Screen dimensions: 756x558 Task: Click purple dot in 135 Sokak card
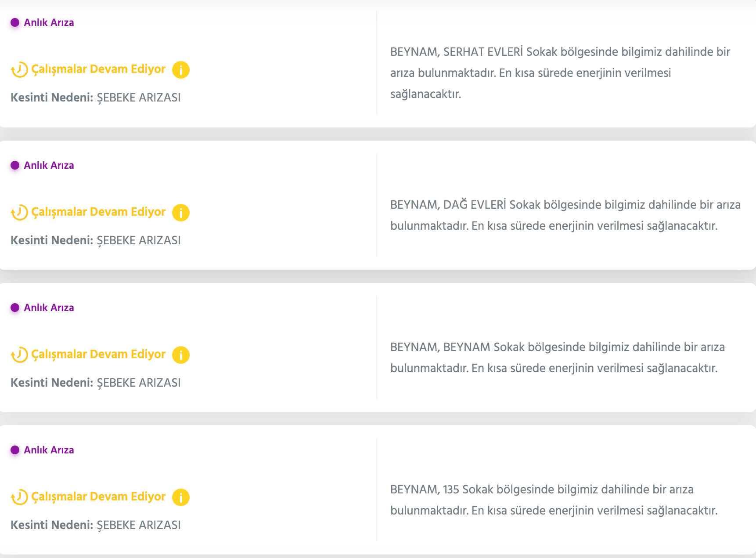(x=15, y=450)
